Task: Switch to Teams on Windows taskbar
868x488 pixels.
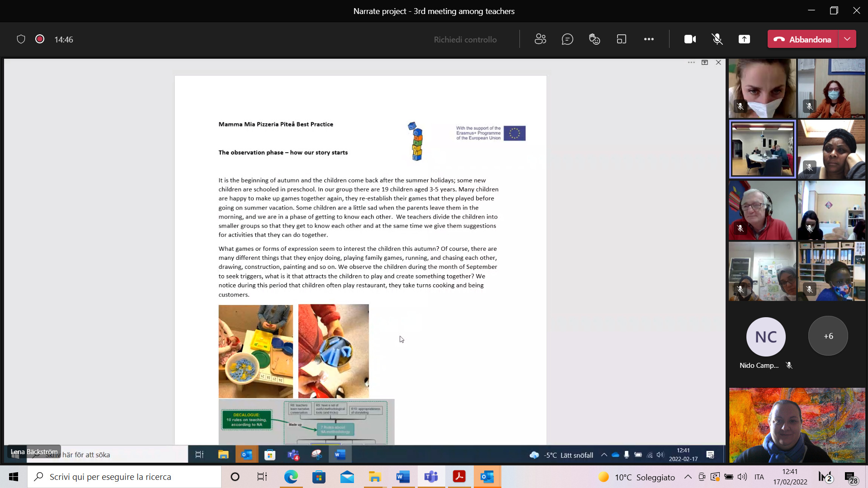Action: coord(431,477)
